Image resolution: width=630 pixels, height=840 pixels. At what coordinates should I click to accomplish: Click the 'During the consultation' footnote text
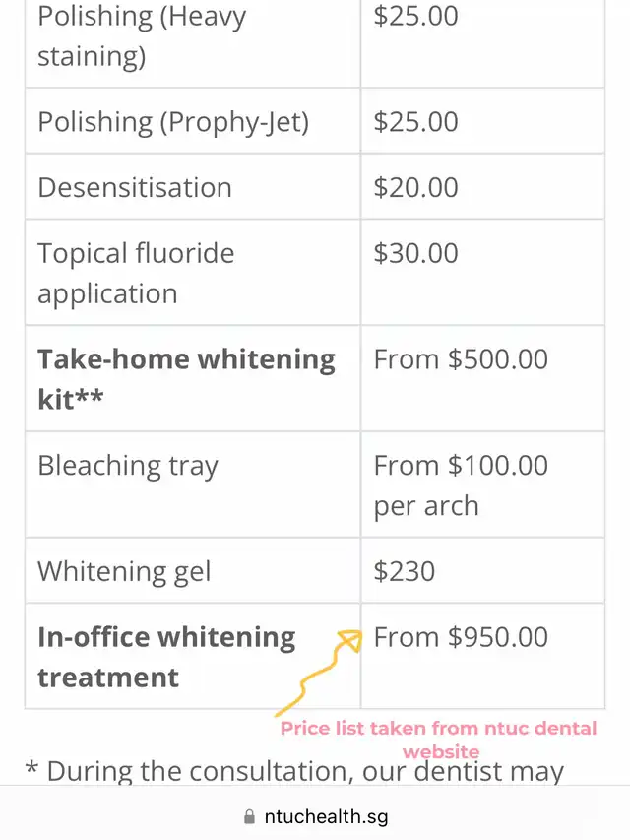(x=295, y=770)
